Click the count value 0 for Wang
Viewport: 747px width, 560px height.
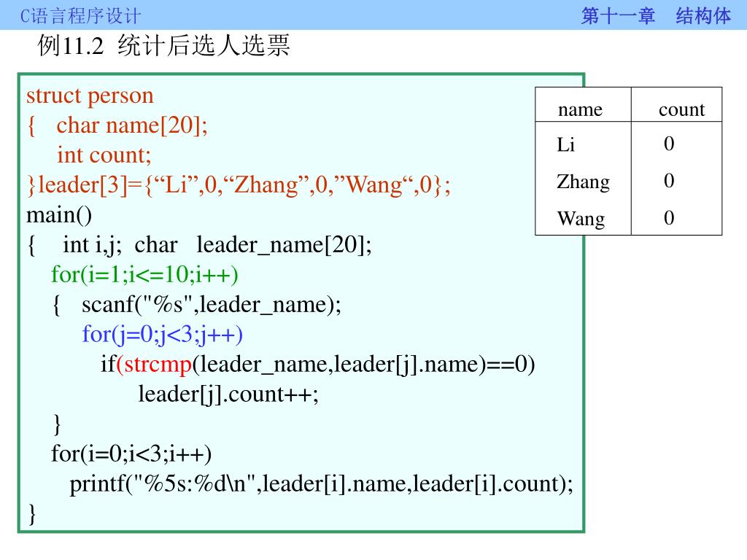pos(669,218)
